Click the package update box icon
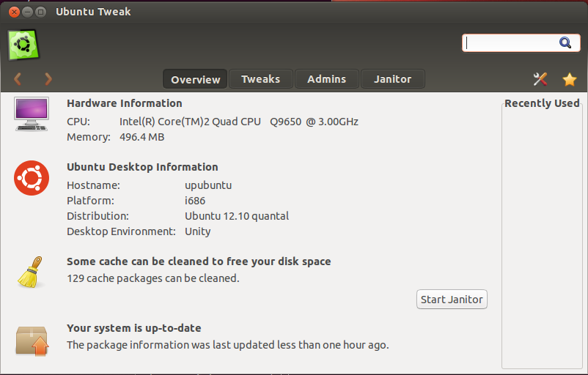The width and height of the screenshot is (588, 375). [32, 341]
